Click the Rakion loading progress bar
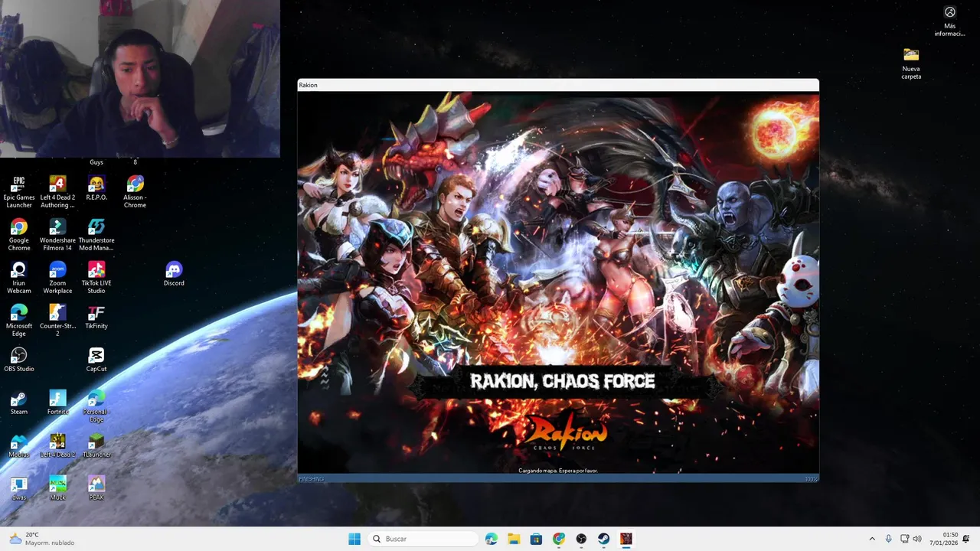The width and height of the screenshot is (980, 551). pos(558,479)
